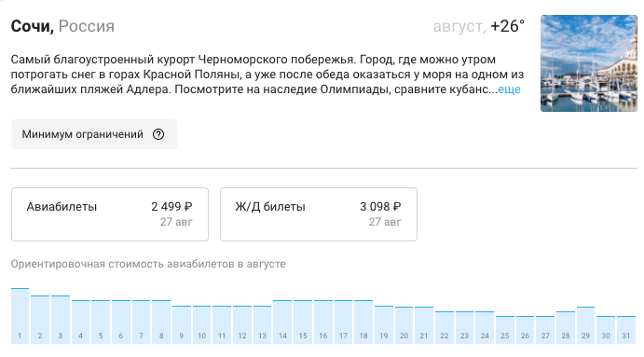Select August 31 price bar
This screenshot has height=357, width=644.
click(x=626, y=329)
